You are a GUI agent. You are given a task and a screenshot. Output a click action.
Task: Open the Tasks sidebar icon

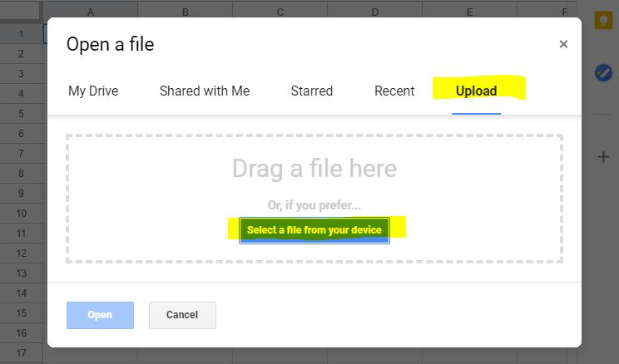click(x=603, y=73)
